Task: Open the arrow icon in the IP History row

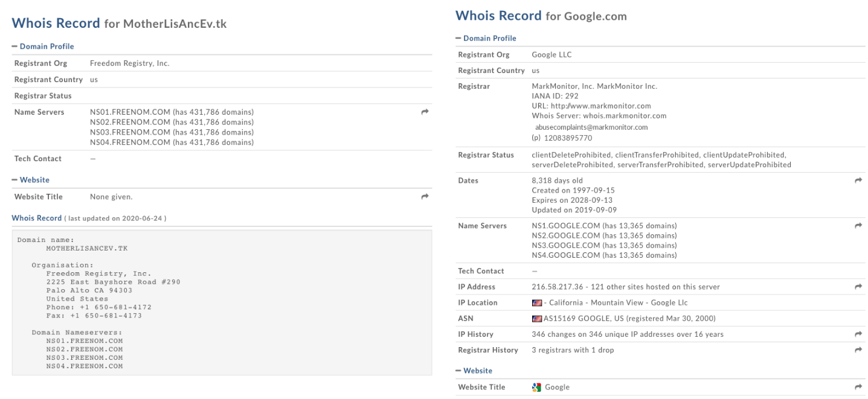Action: point(858,334)
